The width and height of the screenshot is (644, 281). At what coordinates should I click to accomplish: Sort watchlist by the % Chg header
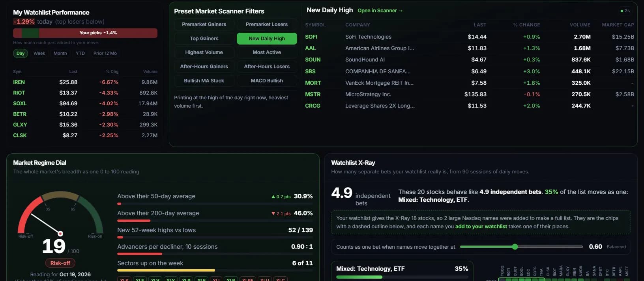point(112,72)
